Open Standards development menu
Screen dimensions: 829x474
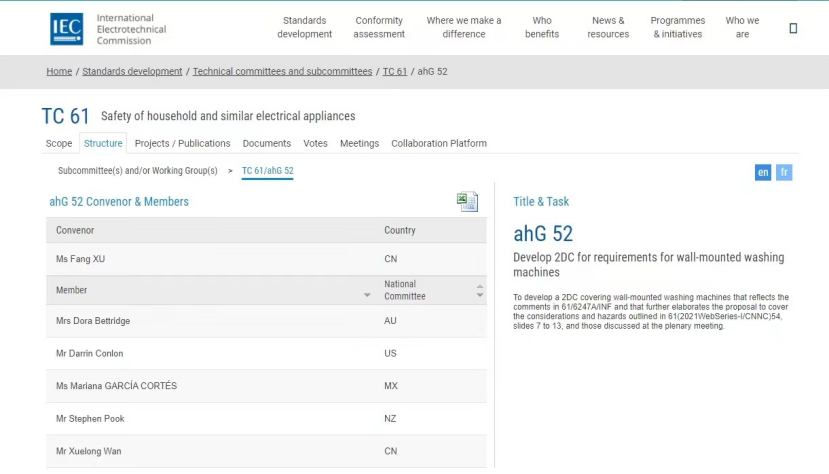point(305,27)
